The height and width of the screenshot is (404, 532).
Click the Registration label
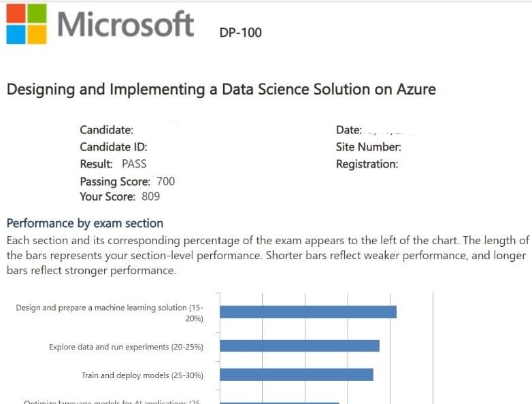click(x=367, y=164)
